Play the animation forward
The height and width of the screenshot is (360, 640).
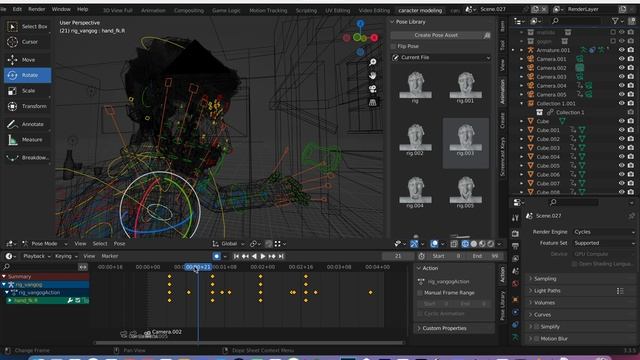tap(263, 256)
